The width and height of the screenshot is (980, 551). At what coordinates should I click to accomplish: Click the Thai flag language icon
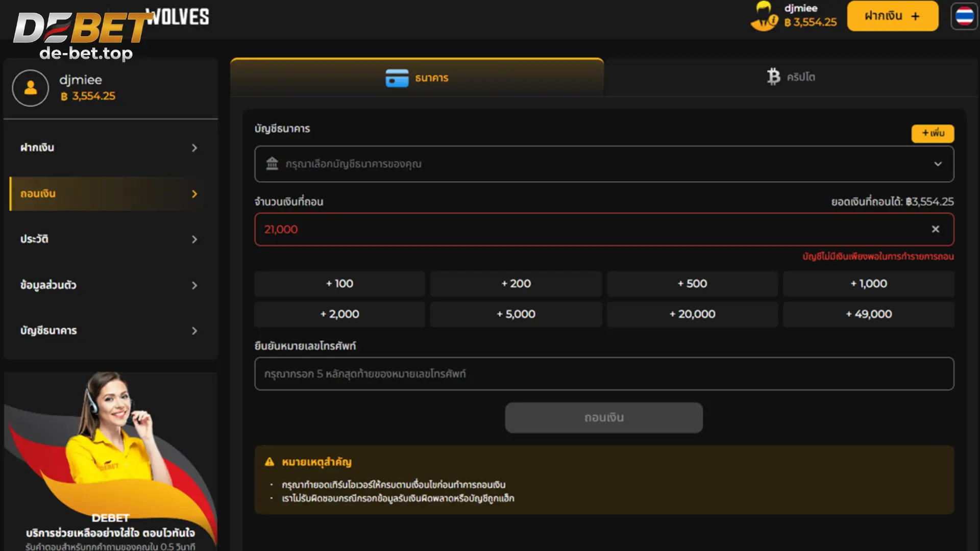964,16
